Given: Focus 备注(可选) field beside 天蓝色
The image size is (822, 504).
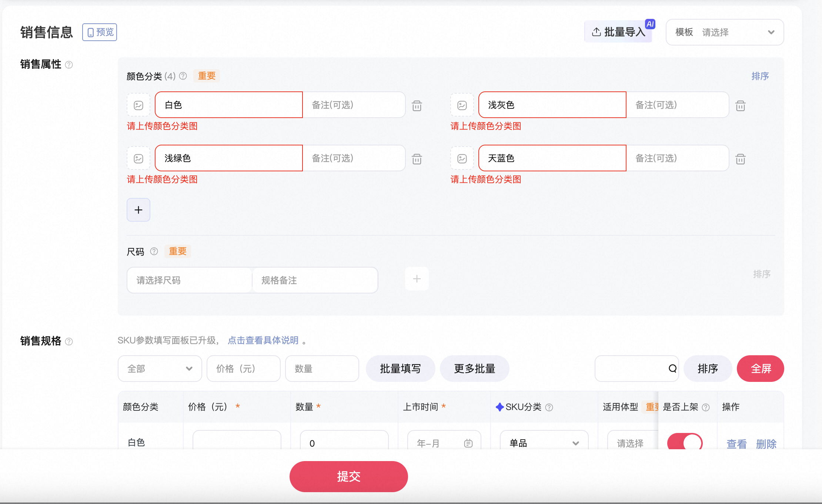Looking at the screenshot, I should (x=678, y=158).
